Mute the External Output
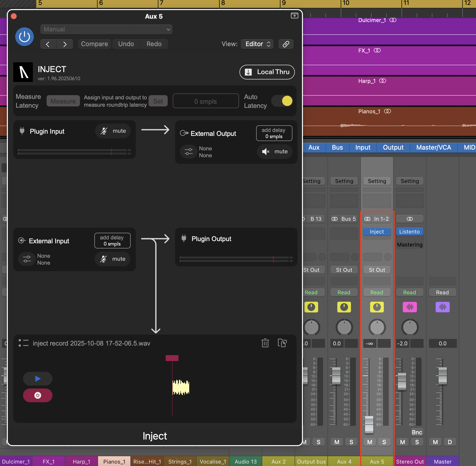Image resolution: width=476 pixels, height=466 pixels. 275,152
